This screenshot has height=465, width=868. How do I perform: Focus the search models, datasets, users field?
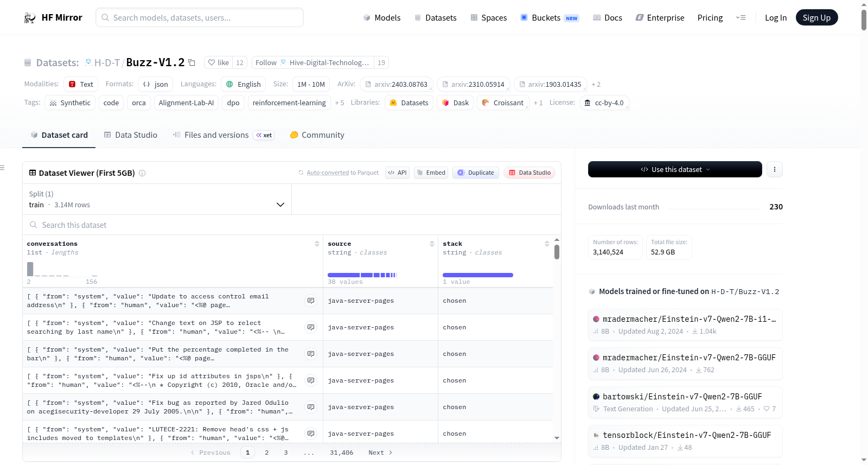point(200,17)
